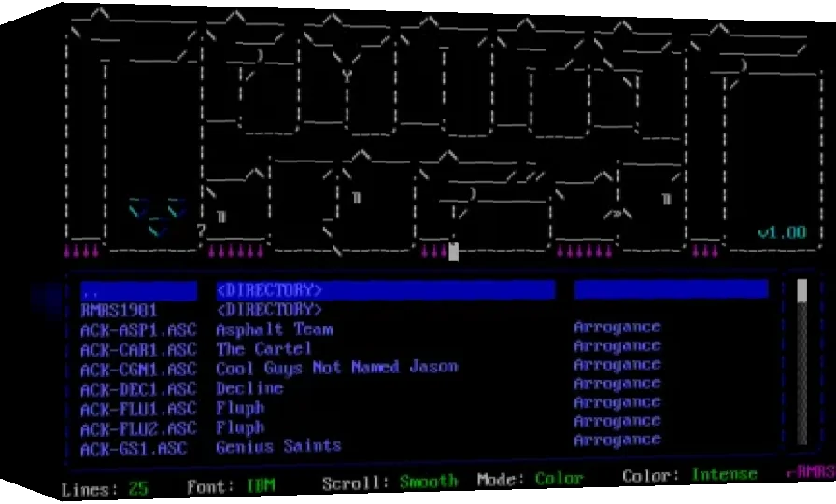Viewport: 836px width, 504px height.
Task: Select file ACK-FLU1.ASC
Action: 138,409
